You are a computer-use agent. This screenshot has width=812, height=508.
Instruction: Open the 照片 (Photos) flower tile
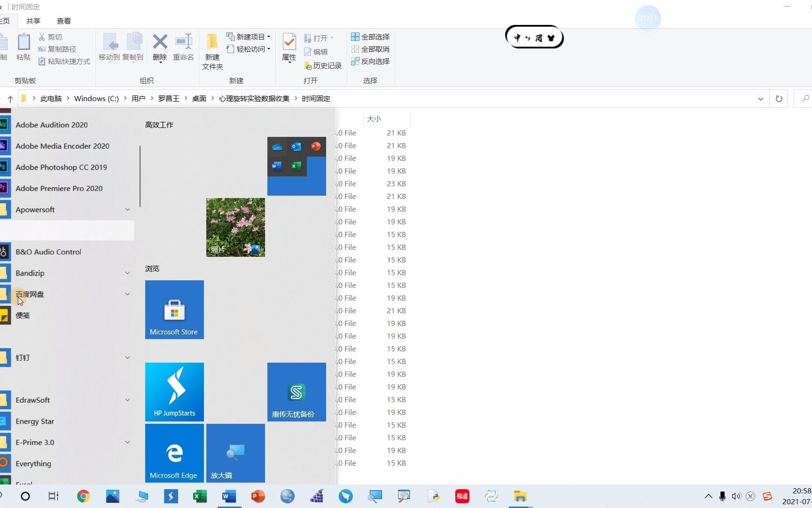click(235, 227)
